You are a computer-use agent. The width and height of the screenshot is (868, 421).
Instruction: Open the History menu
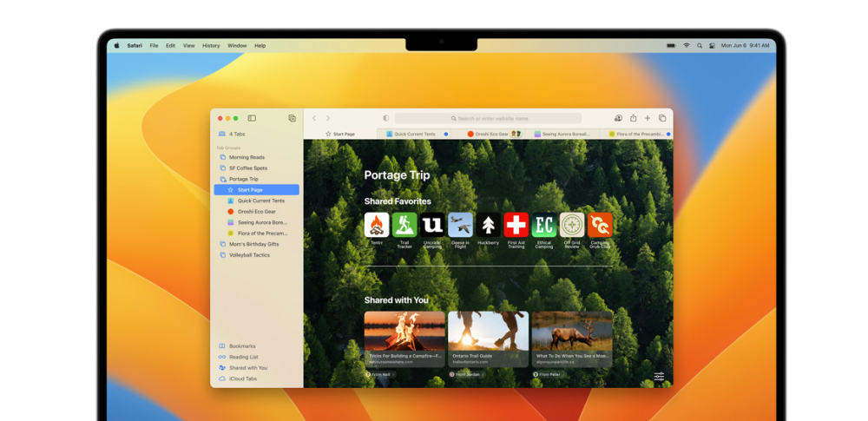point(211,45)
